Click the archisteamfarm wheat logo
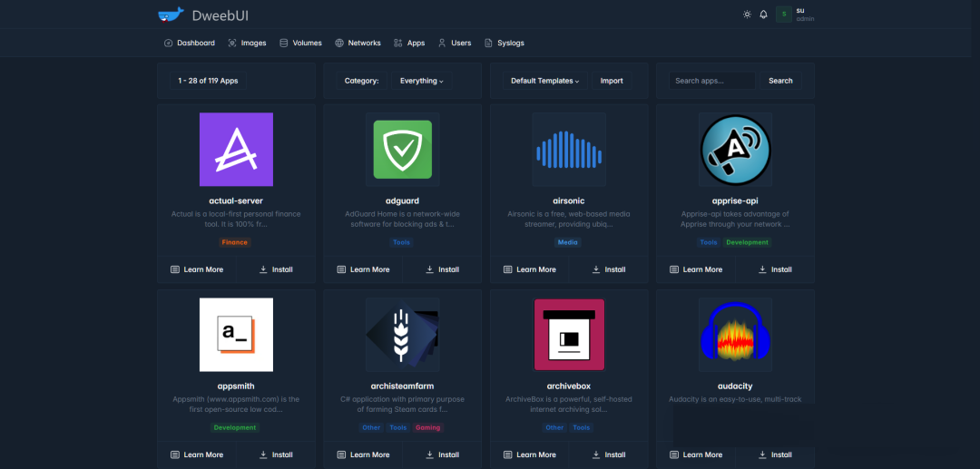Image resolution: width=980 pixels, height=469 pixels. coord(403,335)
